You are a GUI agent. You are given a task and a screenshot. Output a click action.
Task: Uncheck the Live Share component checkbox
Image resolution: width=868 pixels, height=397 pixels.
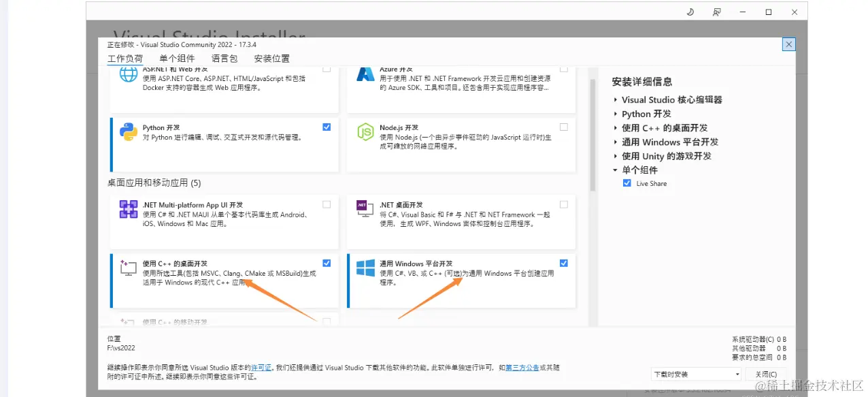(x=627, y=183)
